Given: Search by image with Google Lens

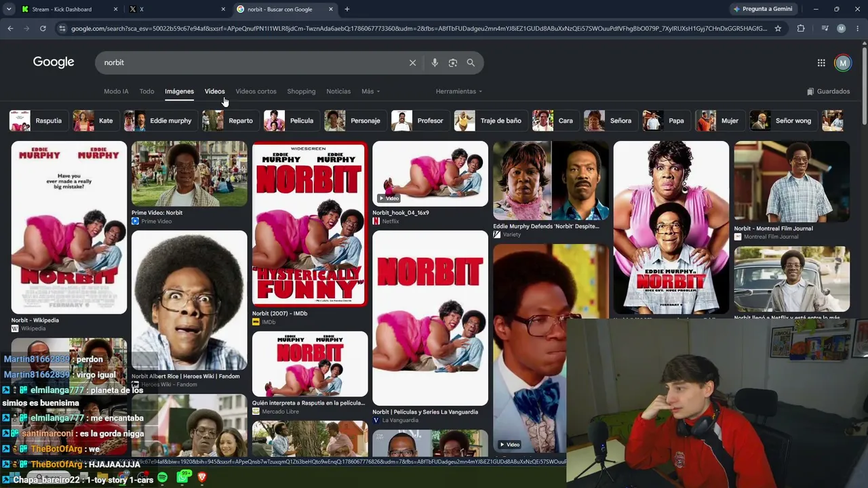Looking at the screenshot, I should coord(452,62).
